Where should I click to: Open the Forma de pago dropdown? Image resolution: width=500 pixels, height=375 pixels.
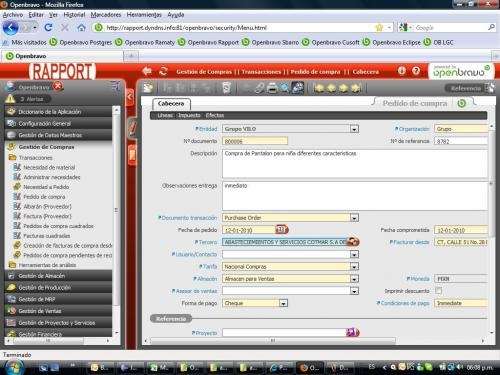(283, 303)
